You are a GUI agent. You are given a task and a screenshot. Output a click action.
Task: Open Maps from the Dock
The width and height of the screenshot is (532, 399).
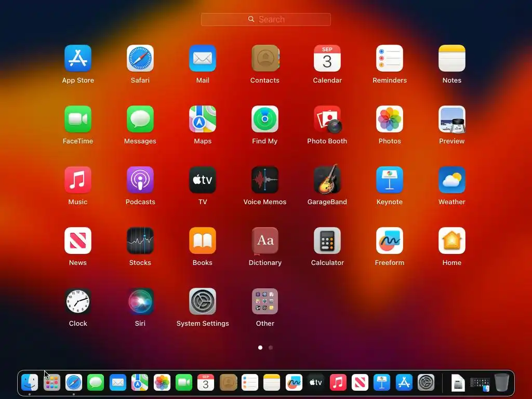tap(140, 382)
